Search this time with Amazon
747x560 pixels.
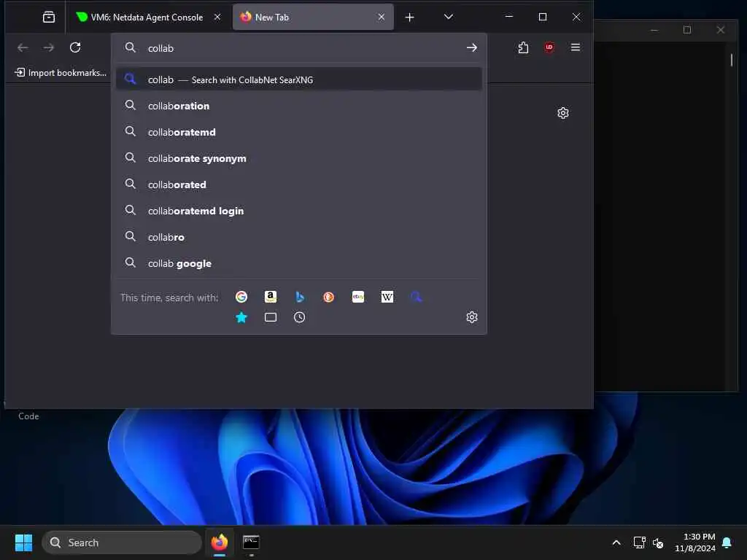point(271,297)
